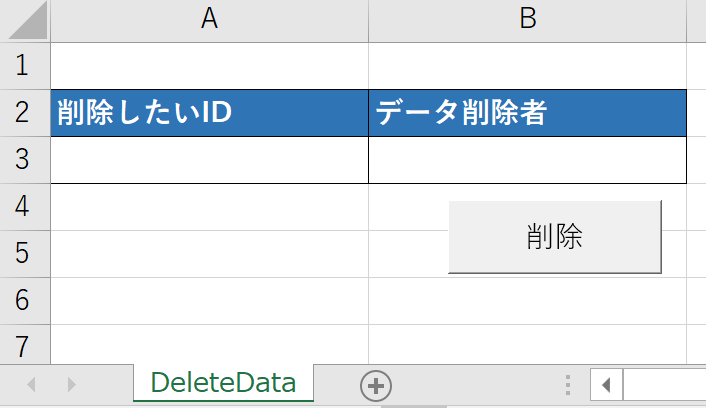Open the DeleteData sheet tab
The image size is (706, 408).
click(x=222, y=383)
